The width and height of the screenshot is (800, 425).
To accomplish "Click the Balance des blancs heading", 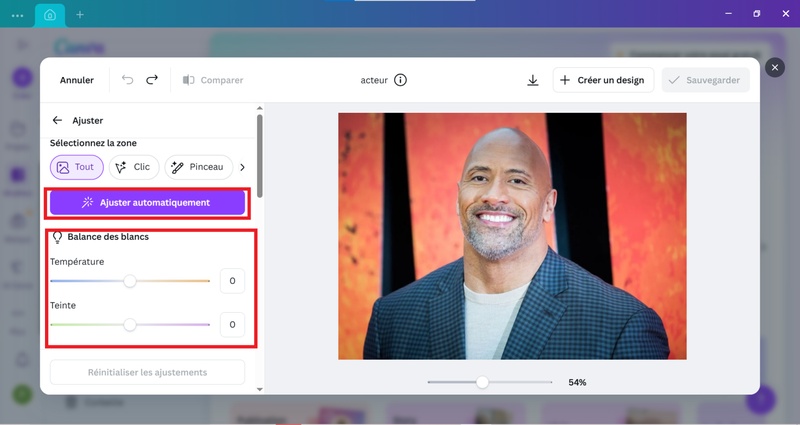I will point(108,237).
